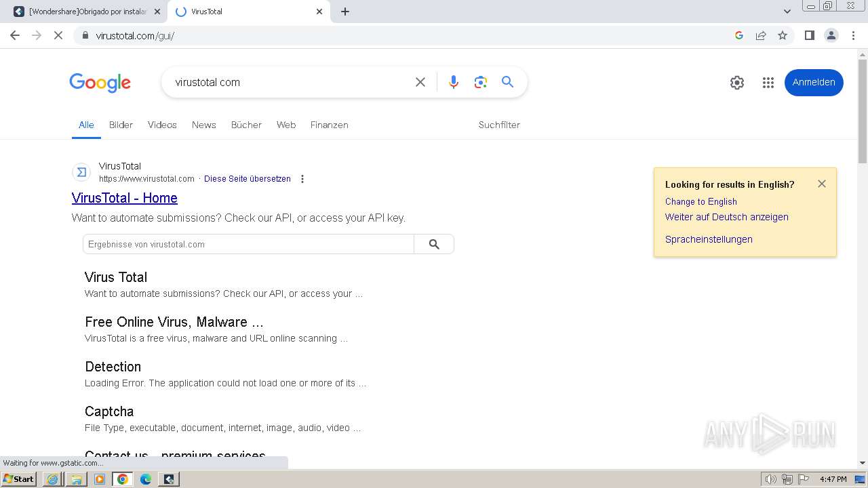Open the Wondershare app taskbar icon
868x488 pixels.
169,479
